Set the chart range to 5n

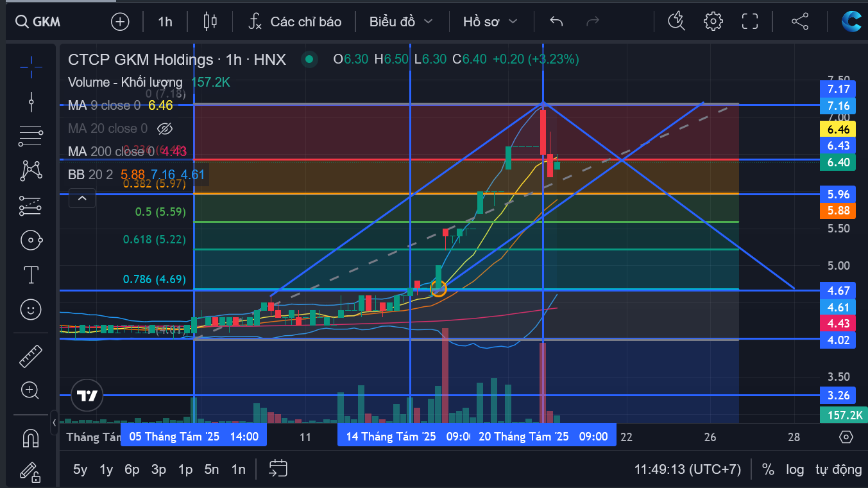click(212, 469)
